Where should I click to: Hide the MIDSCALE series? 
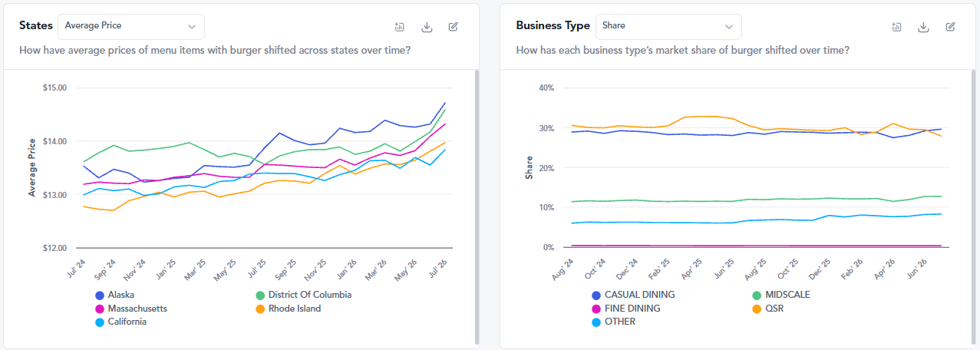coord(782,295)
